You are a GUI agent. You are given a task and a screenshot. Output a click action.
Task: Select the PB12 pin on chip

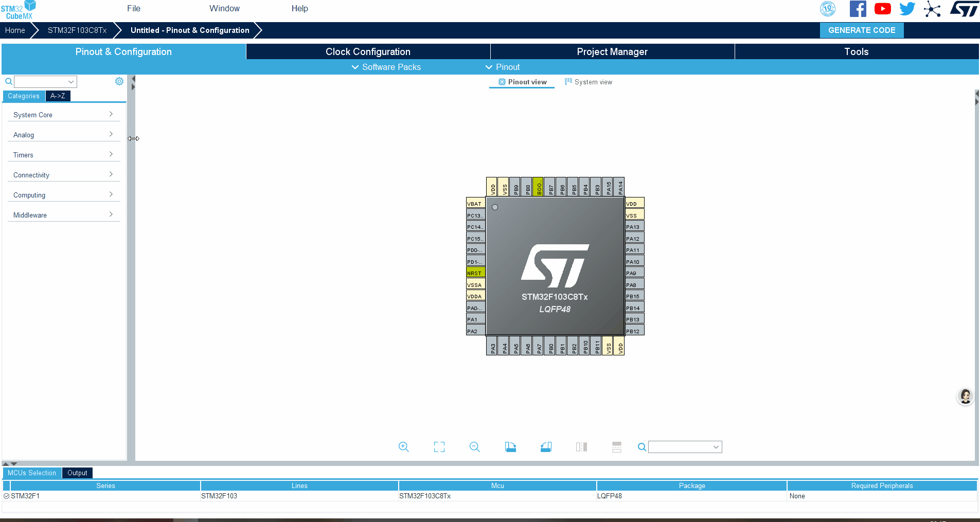pos(635,331)
